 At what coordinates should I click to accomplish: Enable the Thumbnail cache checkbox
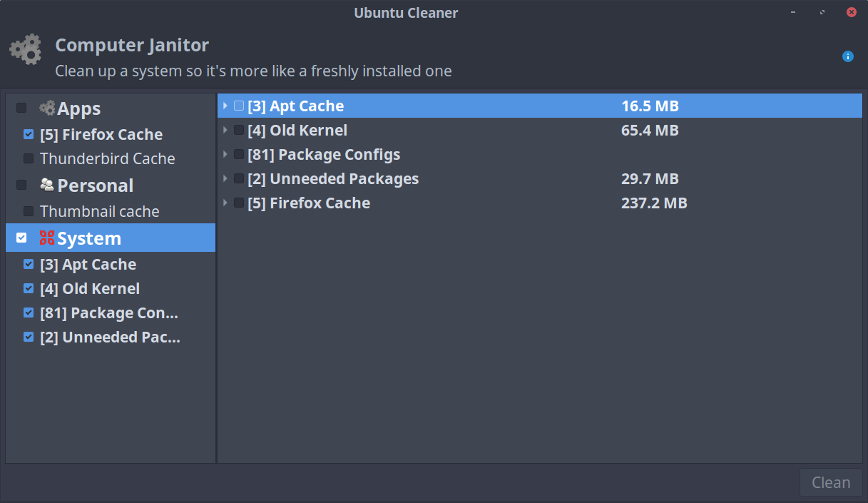click(x=29, y=210)
